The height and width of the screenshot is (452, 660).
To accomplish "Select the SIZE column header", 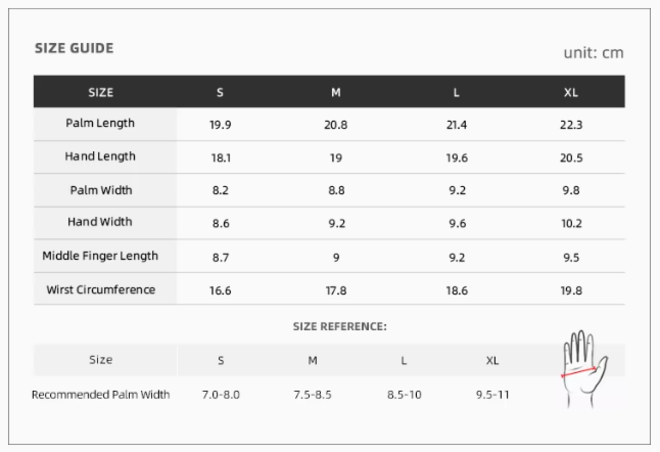I will click(x=101, y=92).
